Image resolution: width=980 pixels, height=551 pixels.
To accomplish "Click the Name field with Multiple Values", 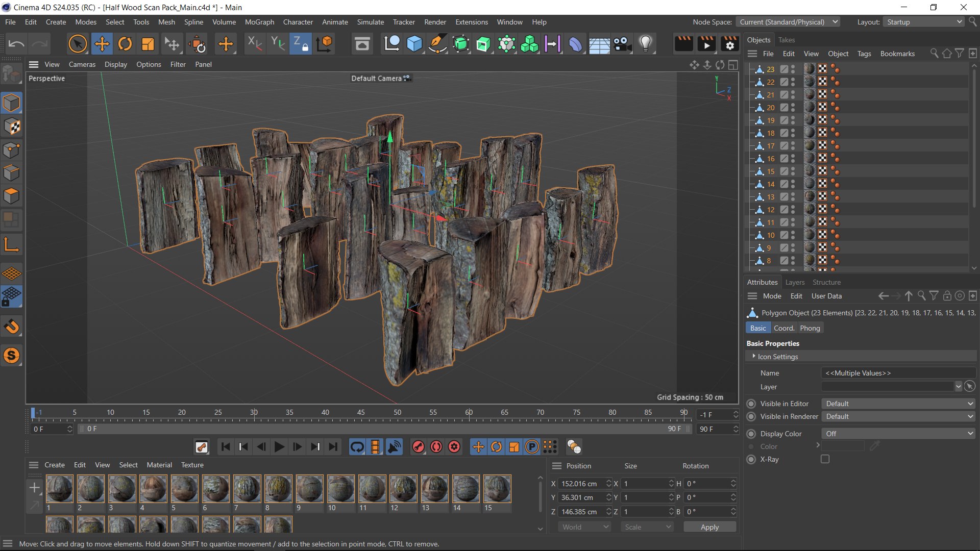I will coord(898,373).
